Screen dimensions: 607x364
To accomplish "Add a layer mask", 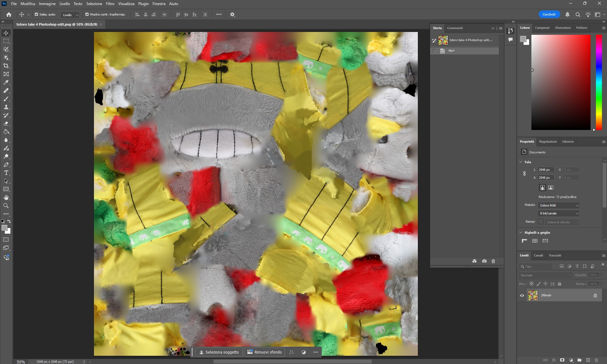I will click(x=562, y=360).
